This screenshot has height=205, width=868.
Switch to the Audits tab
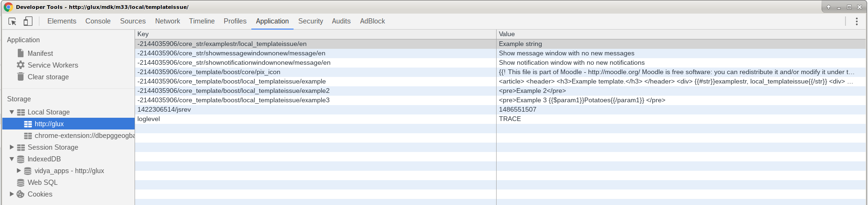[x=341, y=21]
